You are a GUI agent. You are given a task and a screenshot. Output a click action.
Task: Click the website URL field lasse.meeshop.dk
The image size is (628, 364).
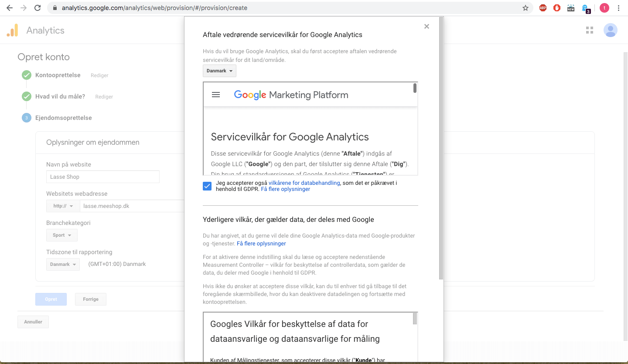pos(132,206)
